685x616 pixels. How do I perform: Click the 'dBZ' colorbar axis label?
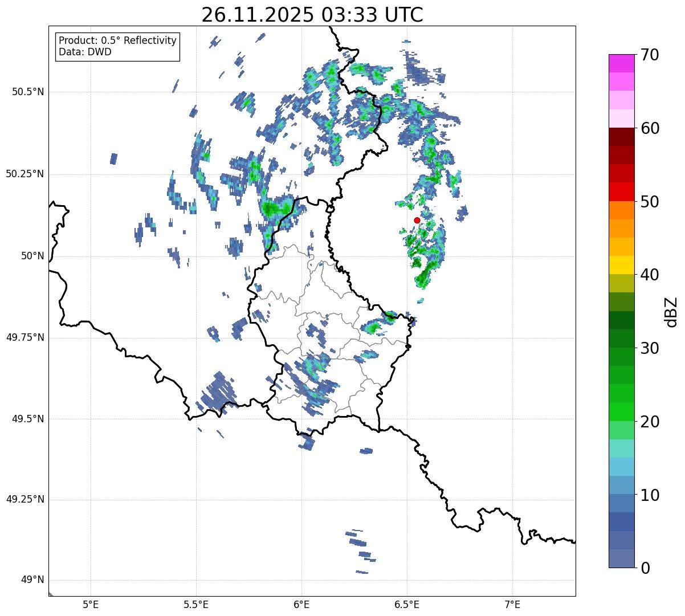click(x=672, y=312)
